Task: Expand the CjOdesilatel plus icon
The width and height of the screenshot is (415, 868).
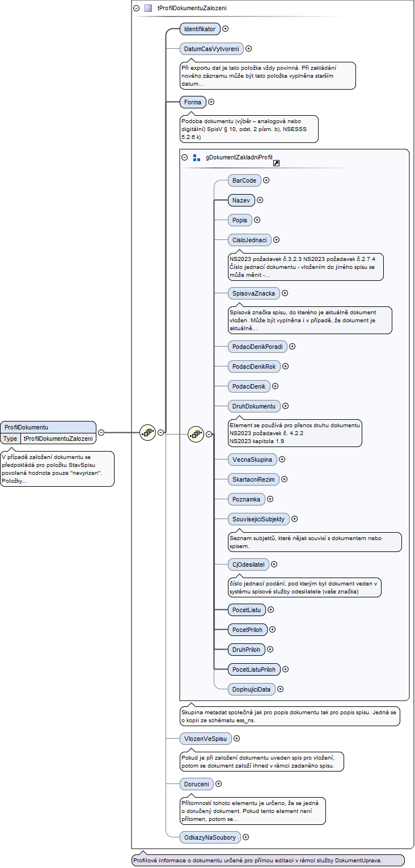Action: click(274, 564)
